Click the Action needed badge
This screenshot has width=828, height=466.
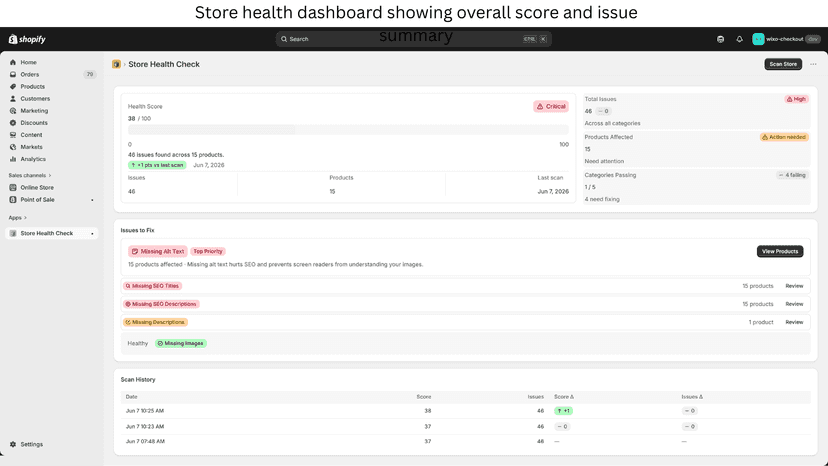click(x=784, y=137)
